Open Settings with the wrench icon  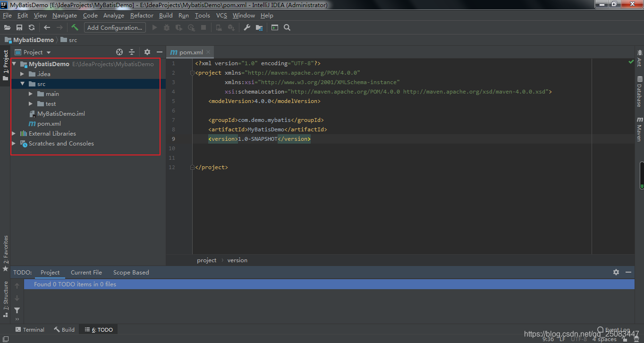click(247, 27)
